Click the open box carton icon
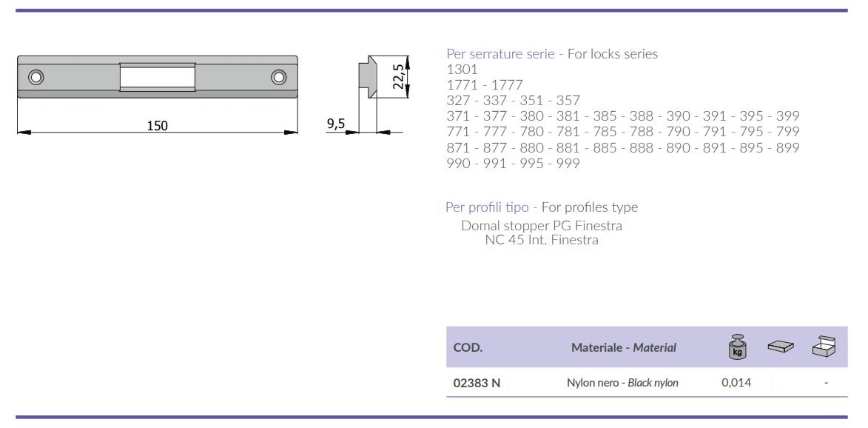 coord(825,346)
